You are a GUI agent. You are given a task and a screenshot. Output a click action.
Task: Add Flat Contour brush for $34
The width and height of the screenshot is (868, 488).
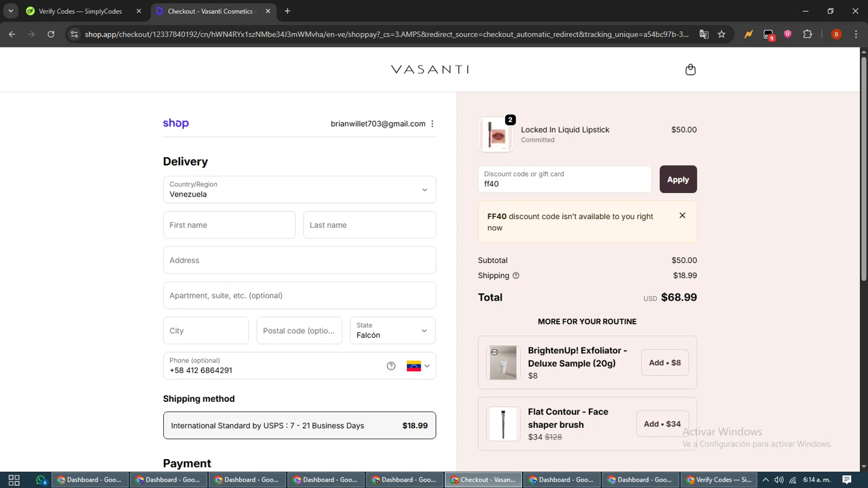click(663, 424)
